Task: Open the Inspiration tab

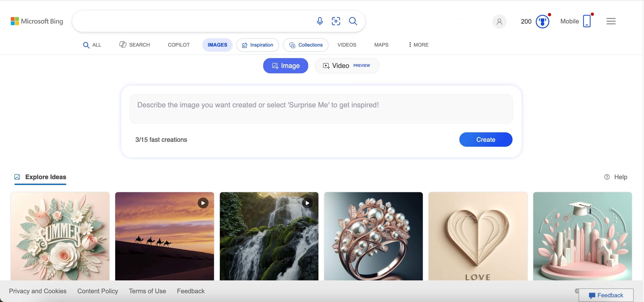Action: (x=258, y=45)
